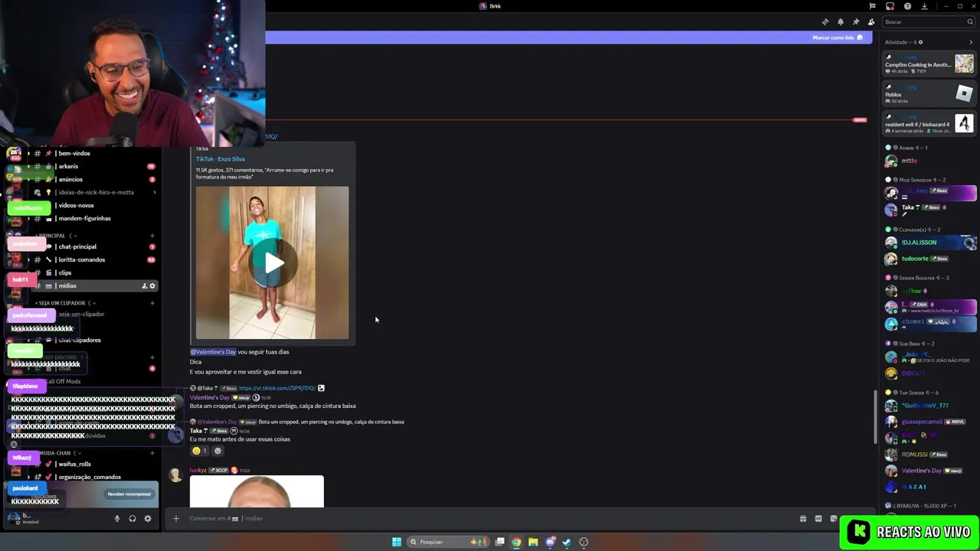
Task: Open the Atividade settings gear icon
Action: 920,42
